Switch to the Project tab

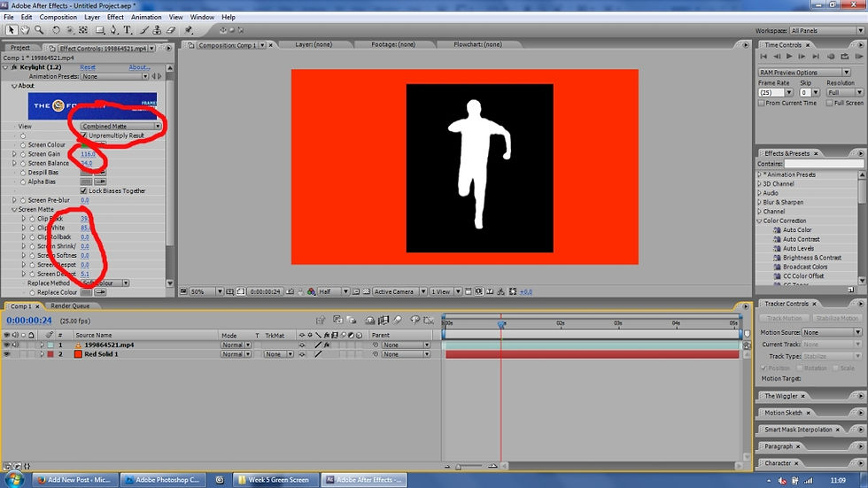coord(20,48)
